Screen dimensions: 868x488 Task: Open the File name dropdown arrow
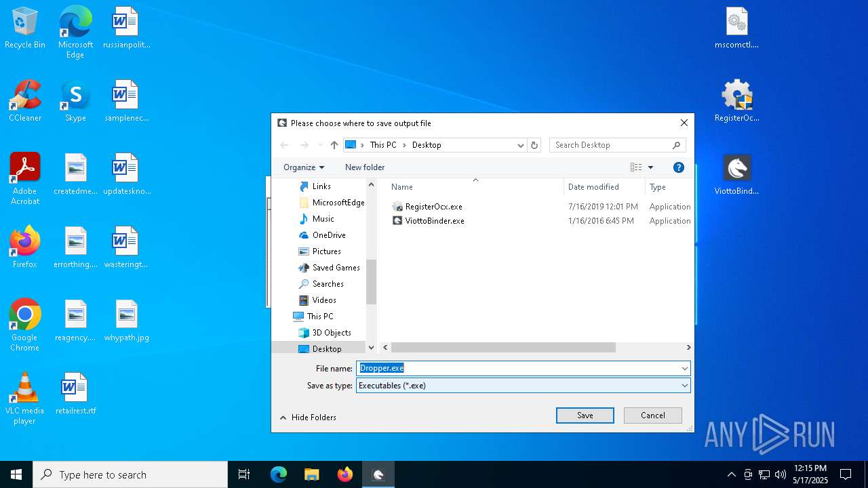[x=685, y=369]
